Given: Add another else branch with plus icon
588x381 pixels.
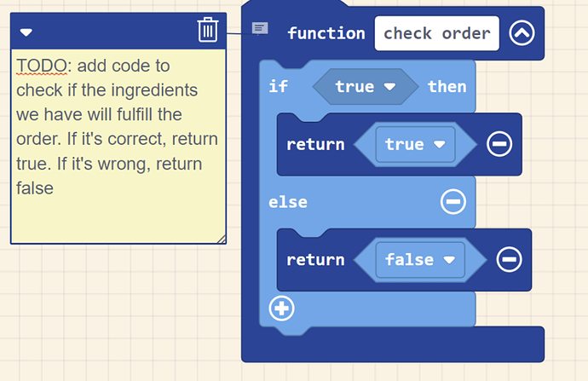Looking at the screenshot, I should [x=281, y=309].
